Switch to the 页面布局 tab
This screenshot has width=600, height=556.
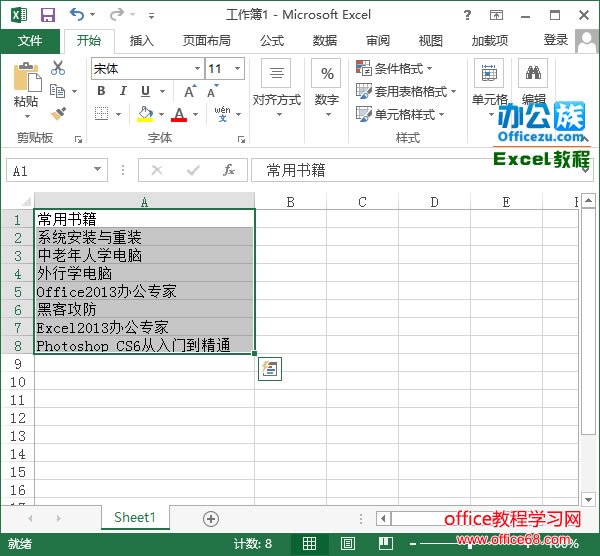[207, 41]
